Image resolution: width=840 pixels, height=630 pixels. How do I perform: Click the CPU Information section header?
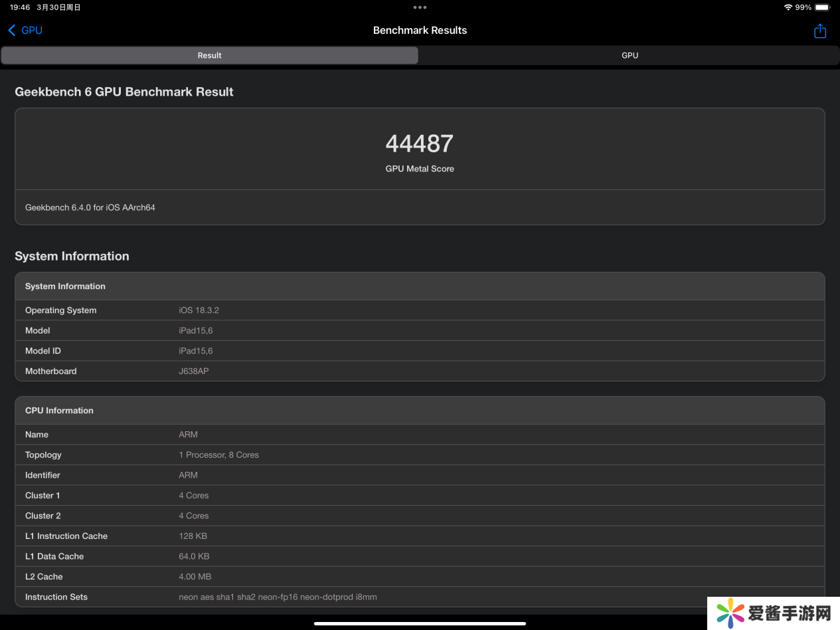(x=420, y=411)
